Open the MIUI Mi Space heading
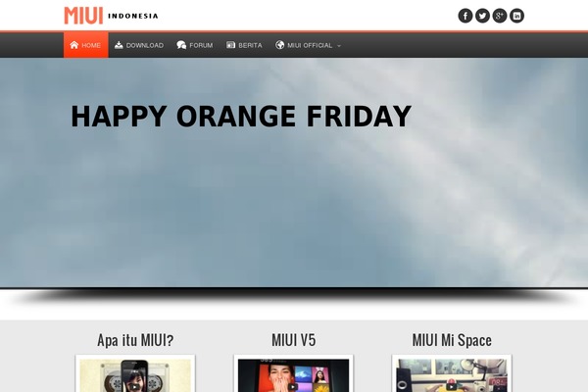This screenshot has width=588, height=392. [452, 340]
